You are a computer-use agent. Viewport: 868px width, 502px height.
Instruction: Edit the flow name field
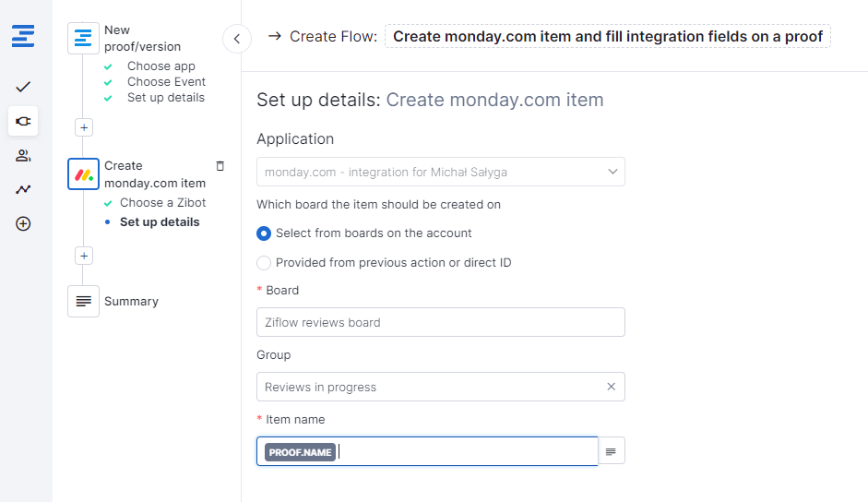tap(607, 37)
